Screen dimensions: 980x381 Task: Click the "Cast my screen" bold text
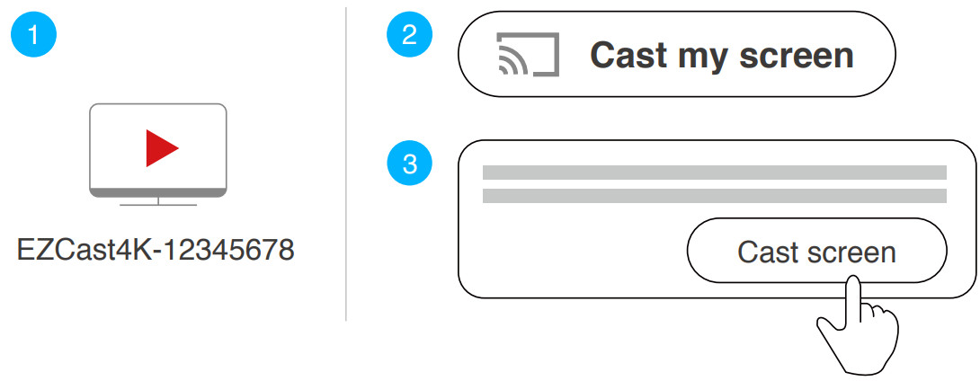tap(722, 56)
